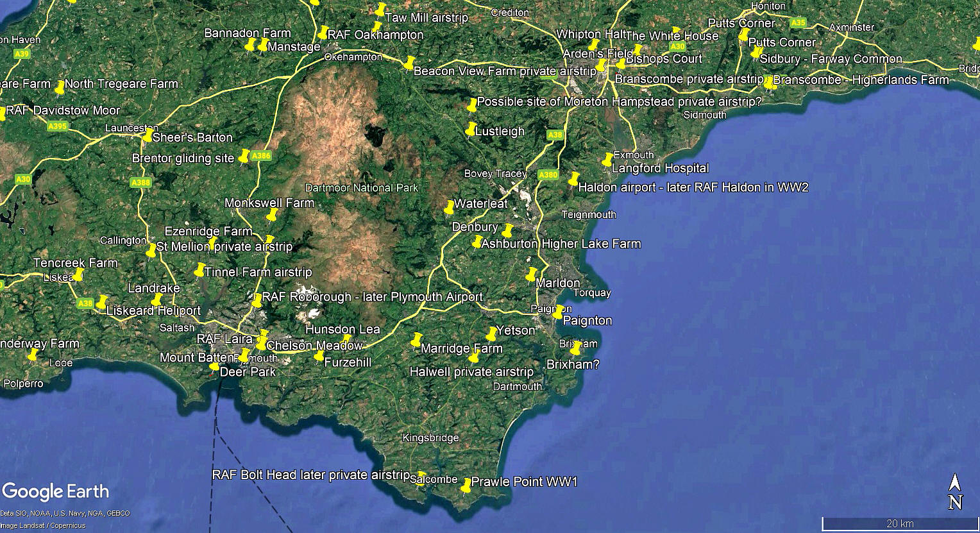Click the Moreton Hampstead possible site pushpin

473,105
